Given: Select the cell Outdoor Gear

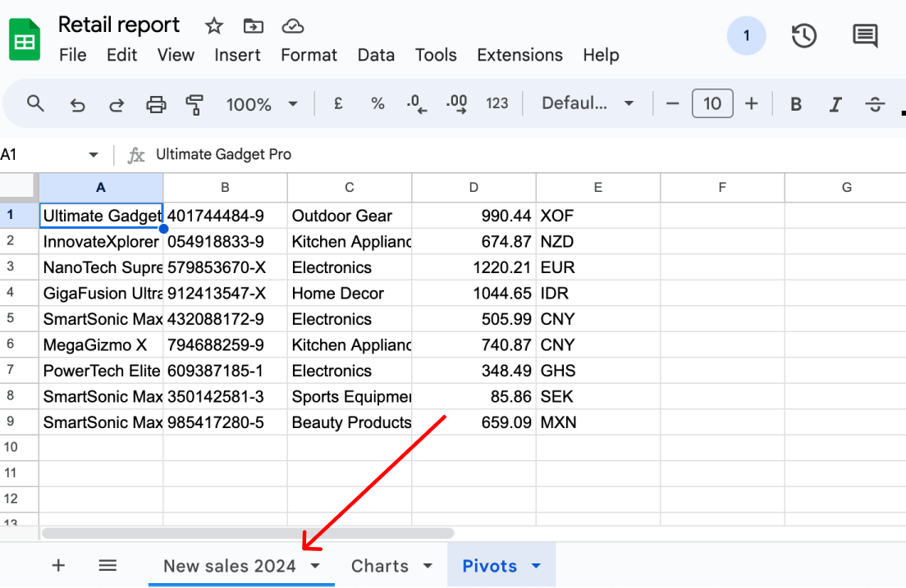Looking at the screenshot, I should 350,216.
